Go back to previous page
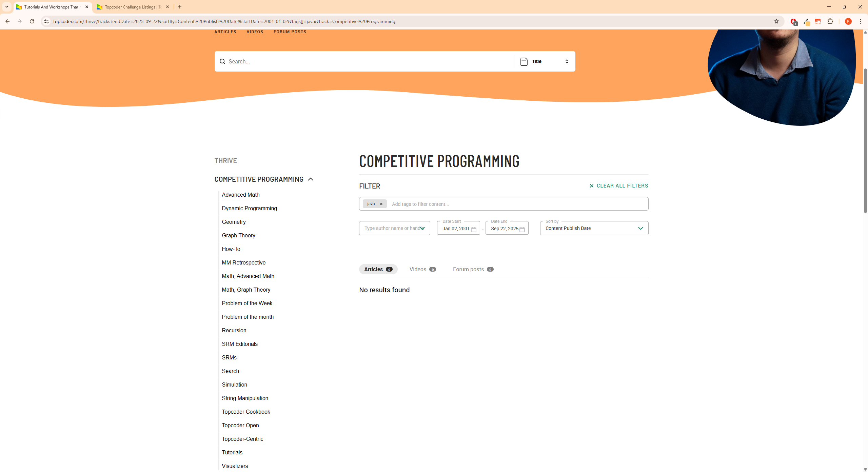 (x=7, y=21)
